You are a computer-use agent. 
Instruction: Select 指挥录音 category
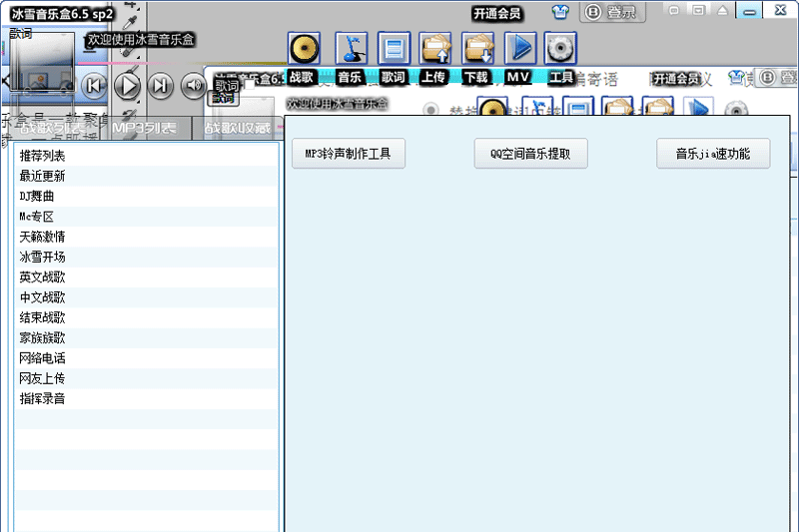[146, 399]
